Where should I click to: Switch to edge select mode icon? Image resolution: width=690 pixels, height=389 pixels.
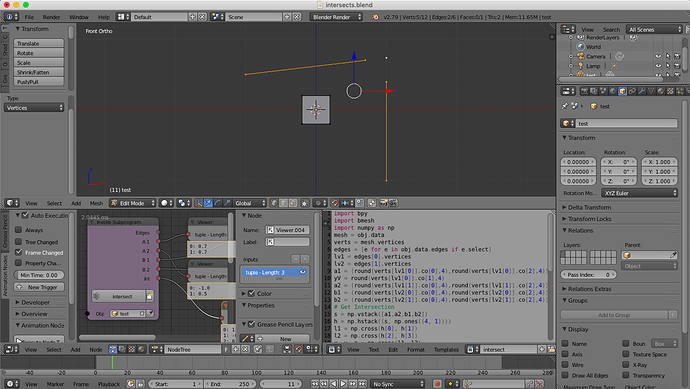click(x=283, y=203)
